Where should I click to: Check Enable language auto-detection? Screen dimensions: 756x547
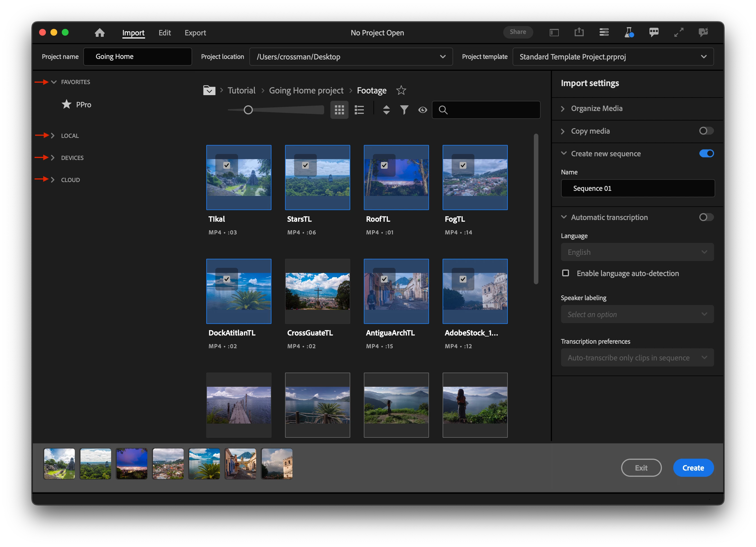click(565, 273)
